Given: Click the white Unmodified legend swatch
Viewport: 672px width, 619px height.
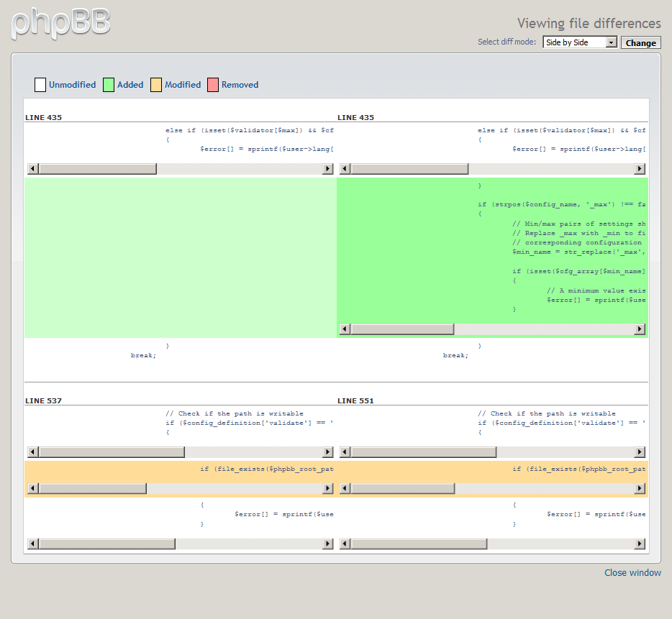Looking at the screenshot, I should (40, 85).
